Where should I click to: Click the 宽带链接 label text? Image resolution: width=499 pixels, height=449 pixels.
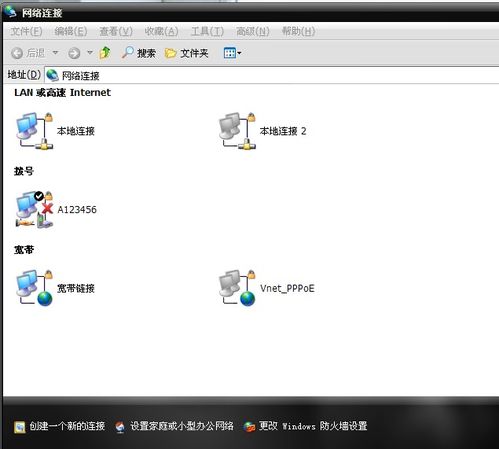pyautogui.click(x=76, y=288)
